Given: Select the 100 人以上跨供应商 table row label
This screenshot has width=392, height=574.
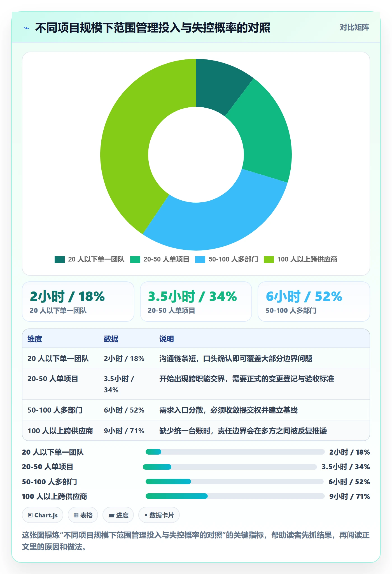Looking at the screenshot, I should coord(60,431).
